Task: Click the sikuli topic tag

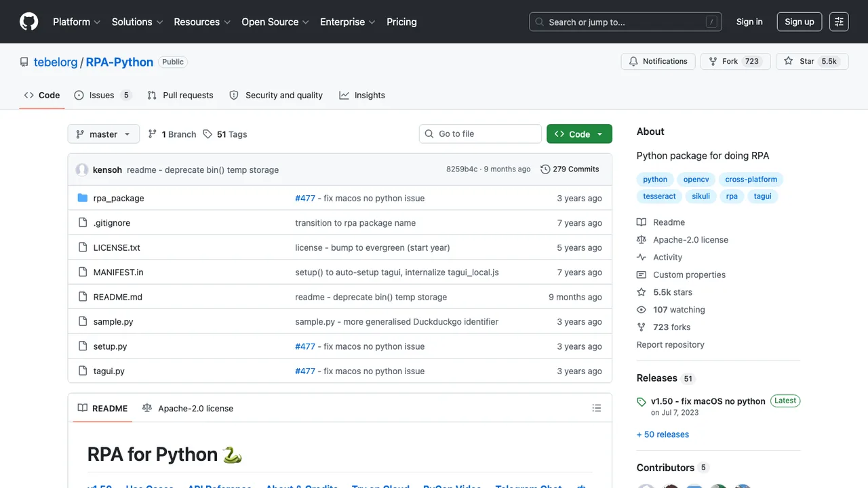Action: 701,197
